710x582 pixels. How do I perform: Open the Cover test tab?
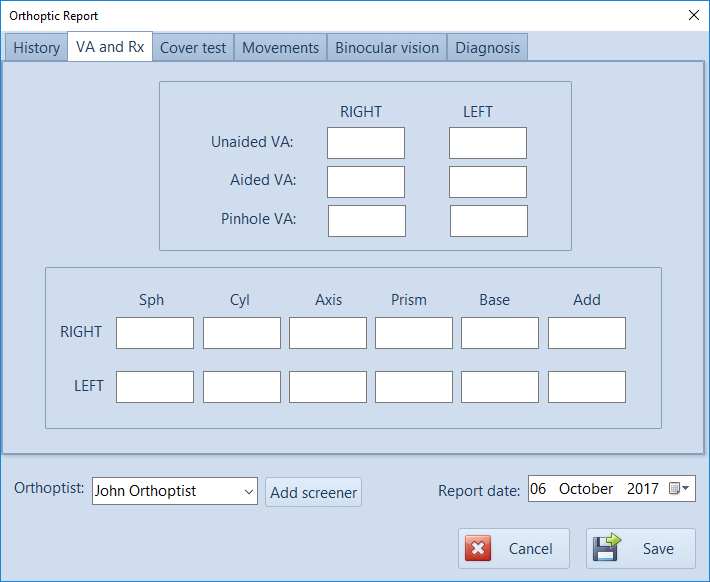(x=194, y=48)
